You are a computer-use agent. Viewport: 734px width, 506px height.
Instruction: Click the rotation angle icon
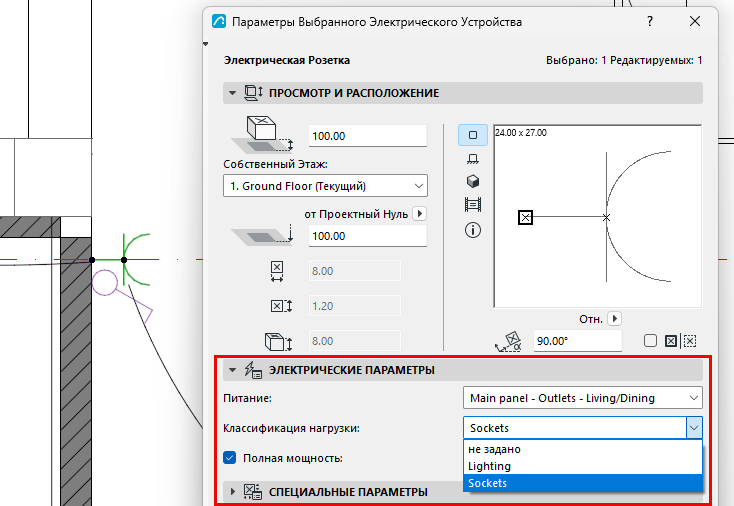508,341
